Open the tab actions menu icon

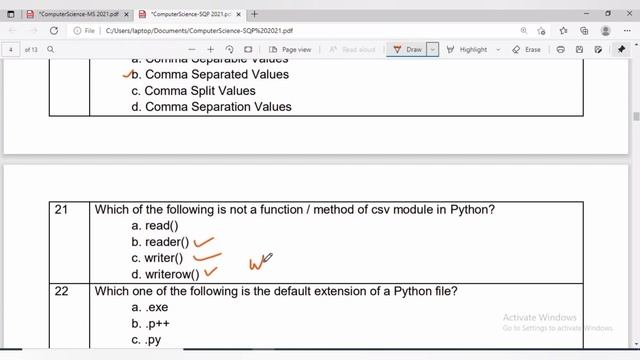[11, 14]
